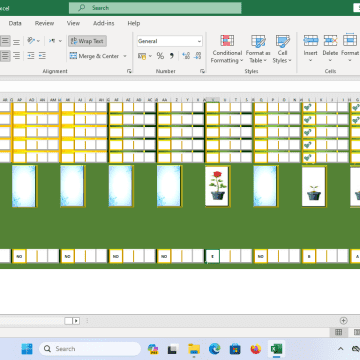Open Format as Table gallery
Screen dimensions: 360x360
(x=258, y=49)
